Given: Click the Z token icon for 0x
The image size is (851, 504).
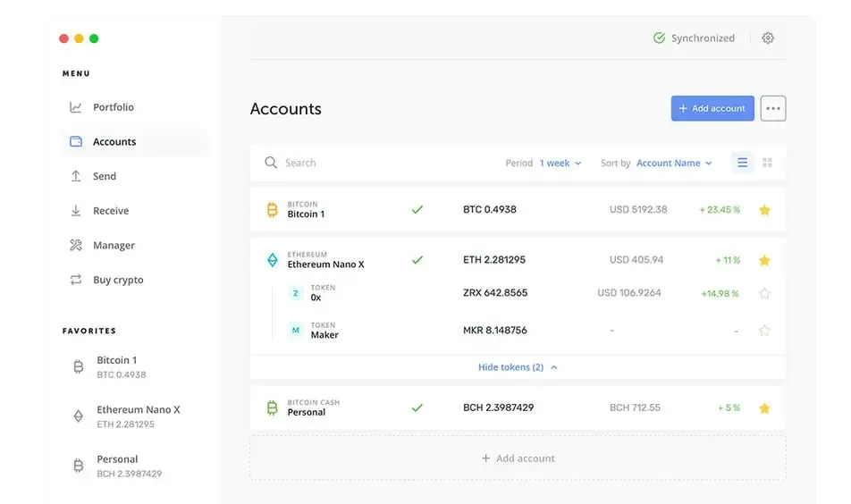Looking at the screenshot, I should pos(296,293).
